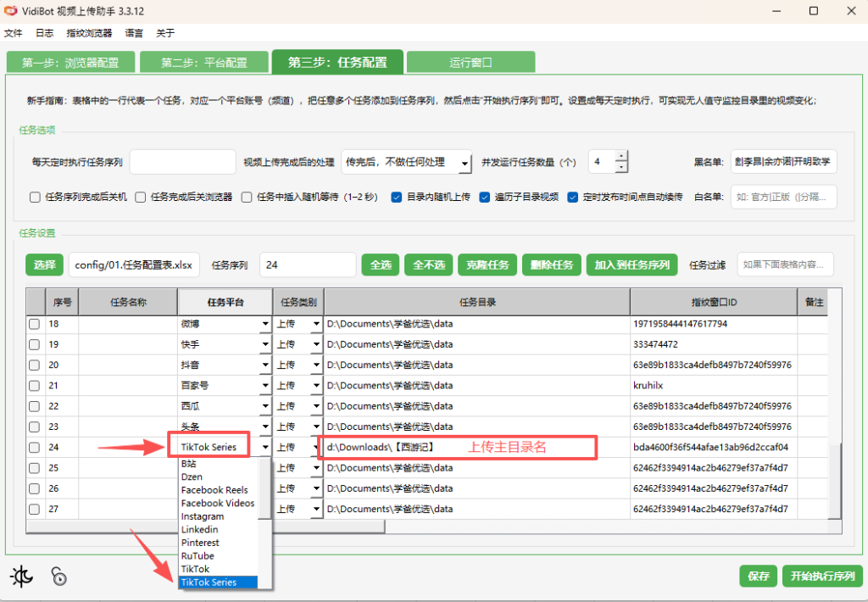Image resolution: width=868 pixels, height=602 pixels.
Task: Click the VidiBot app logo in title bar
Action: pos(10,11)
